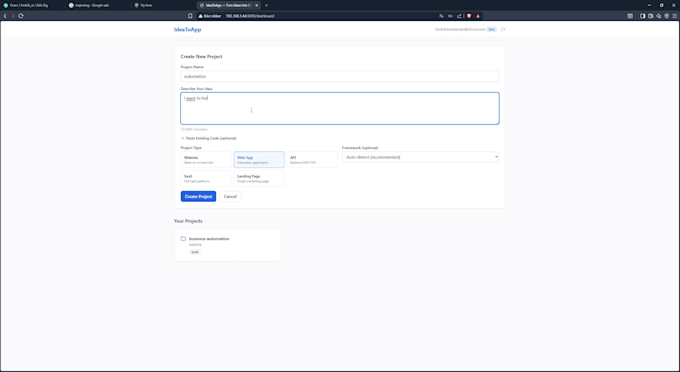The image size is (680, 372).
Task: Click the Your Projects heading
Action: click(x=188, y=221)
